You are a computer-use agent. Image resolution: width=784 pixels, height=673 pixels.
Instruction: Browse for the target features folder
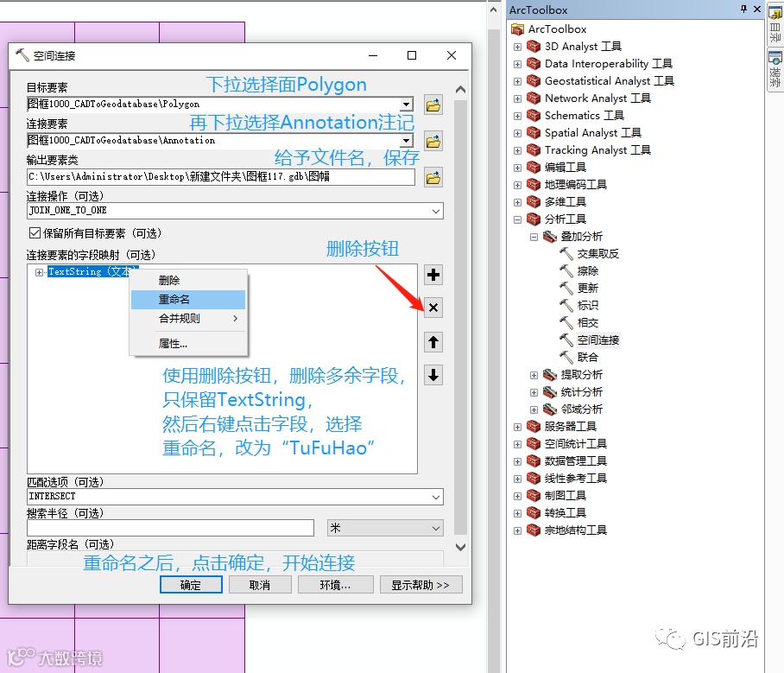point(433,105)
